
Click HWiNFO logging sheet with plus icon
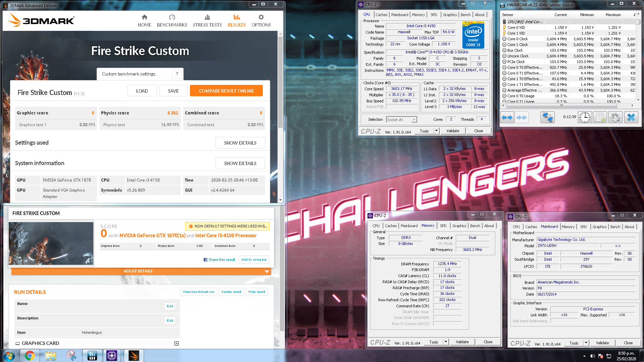click(600, 117)
